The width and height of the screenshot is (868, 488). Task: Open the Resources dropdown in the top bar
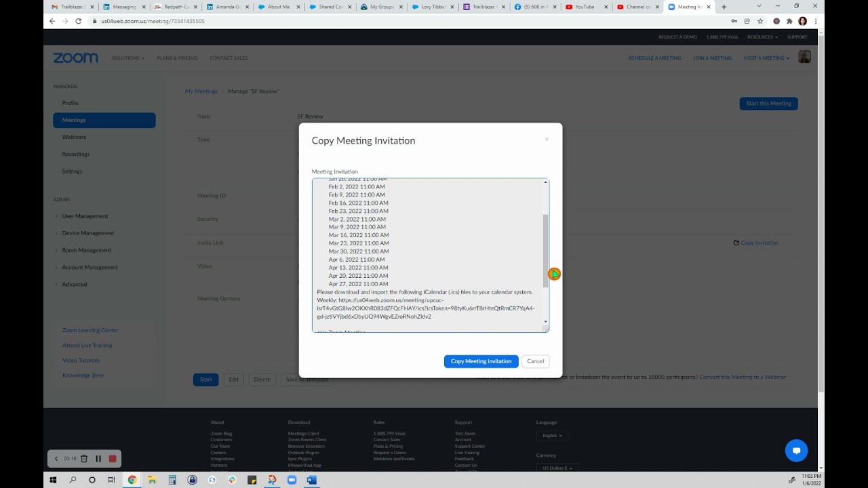pos(762,37)
